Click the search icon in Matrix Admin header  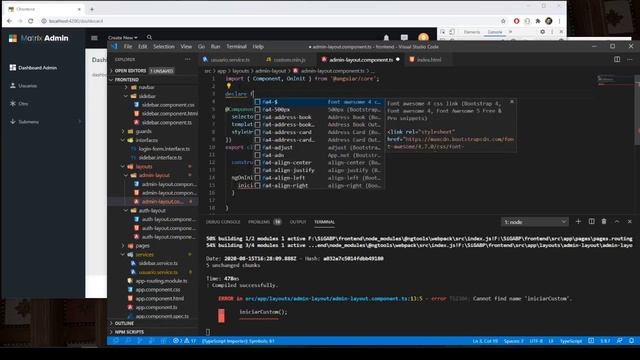149,38
